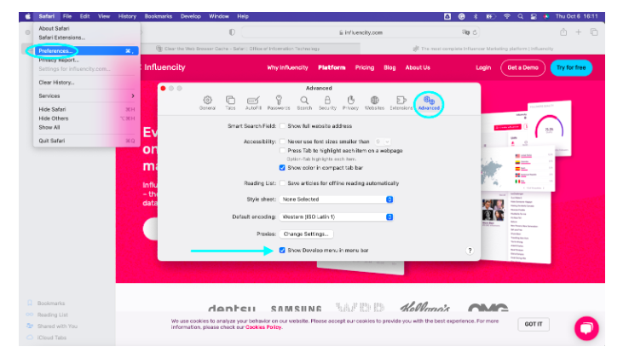Open the Privacy preferences pane
Image resolution: width=629 pixels, height=364 pixels.
[350, 103]
